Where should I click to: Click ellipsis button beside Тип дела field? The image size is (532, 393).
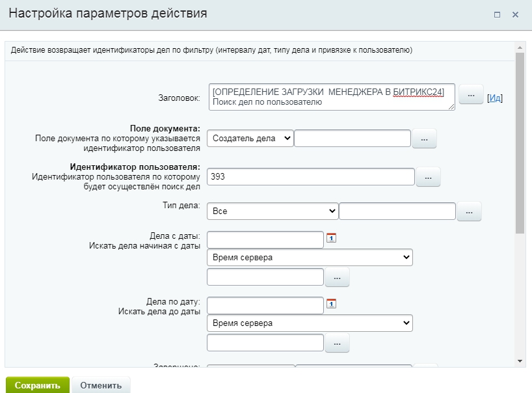[469, 211]
